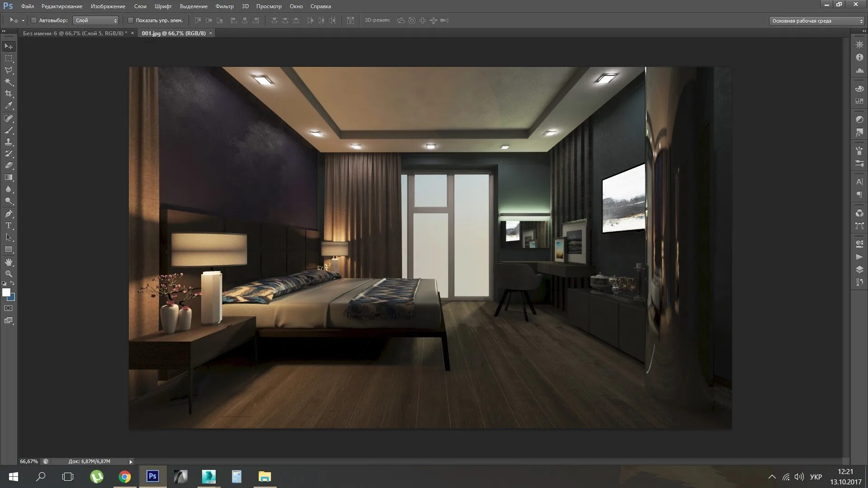Screen dimensions: 868x488
Task: Open the Основная рабочая среда workspace dropdown
Action: pyautogui.click(x=816, y=21)
